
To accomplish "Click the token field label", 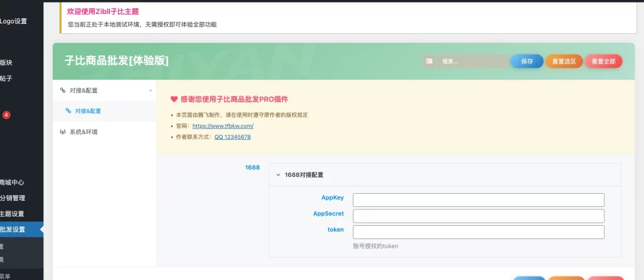I will [x=336, y=230].
